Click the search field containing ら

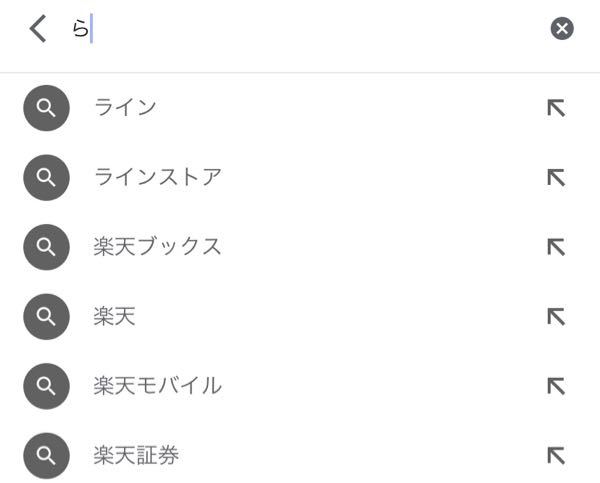pyautogui.click(x=300, y=29)
